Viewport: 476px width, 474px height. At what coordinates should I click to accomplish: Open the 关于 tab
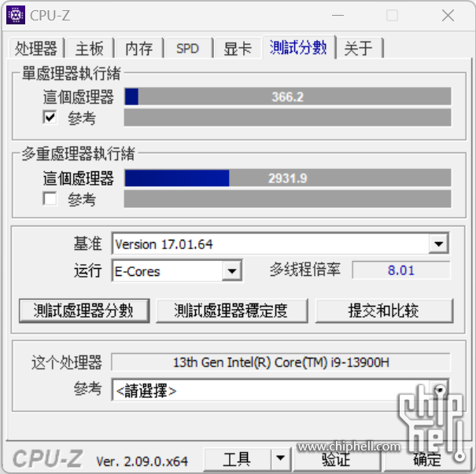(x=358, y=48)
